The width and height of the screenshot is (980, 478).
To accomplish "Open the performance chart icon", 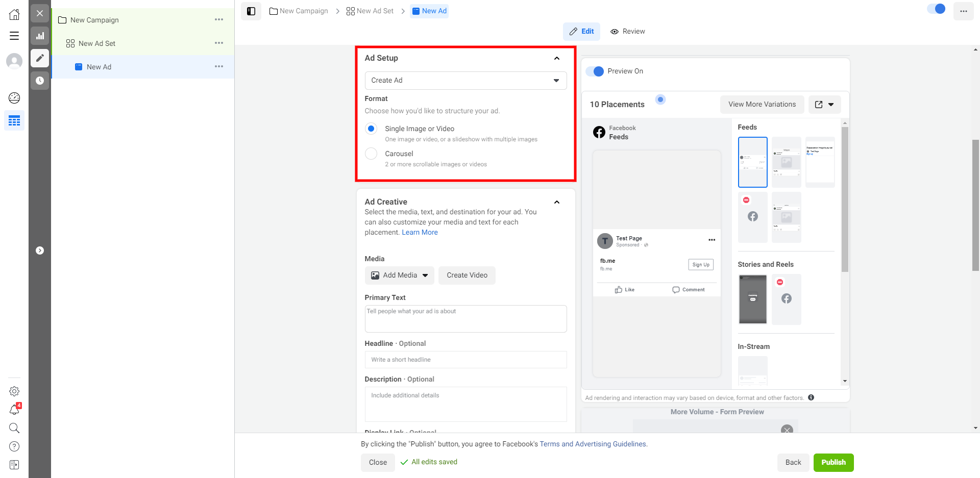I will [x=40, y=36].
